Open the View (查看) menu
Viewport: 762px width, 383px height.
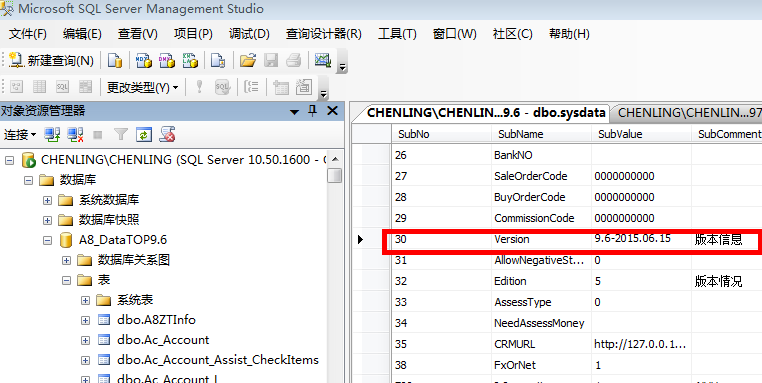click(138, 34)
